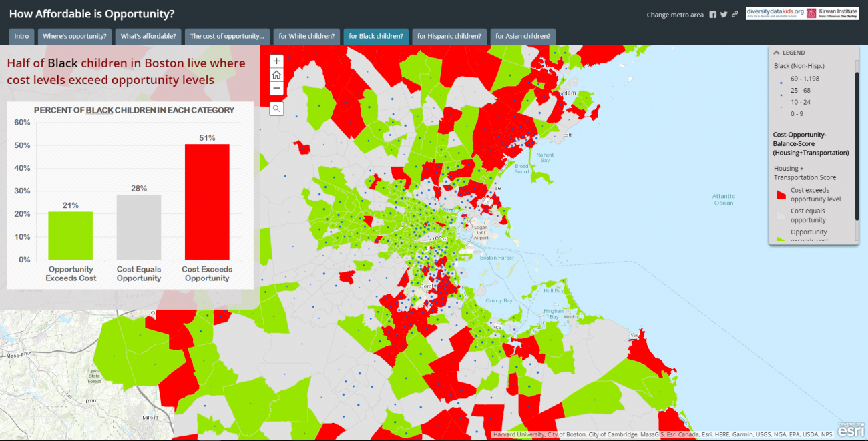Click the 51% bar label

pyautogui.click(x=207, y=138)
